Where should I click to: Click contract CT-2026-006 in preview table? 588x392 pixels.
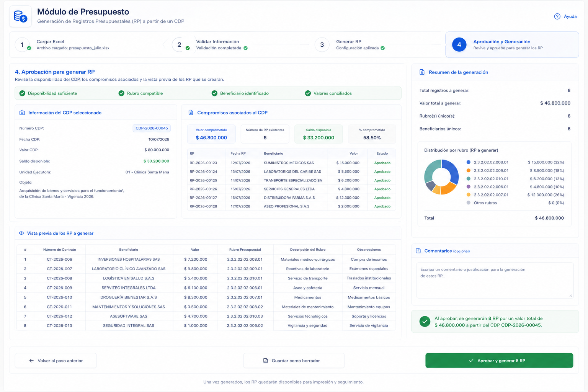(59, 260)
